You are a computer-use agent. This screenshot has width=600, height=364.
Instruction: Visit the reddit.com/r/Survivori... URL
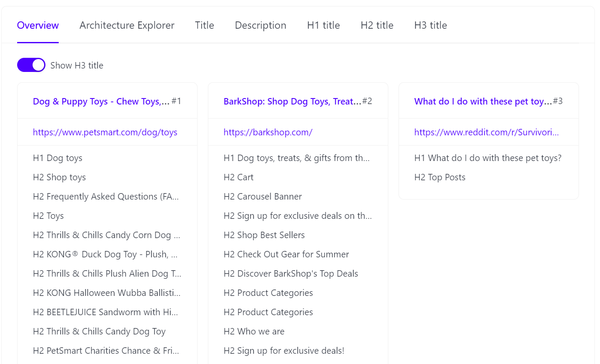[x=486, y=132]
